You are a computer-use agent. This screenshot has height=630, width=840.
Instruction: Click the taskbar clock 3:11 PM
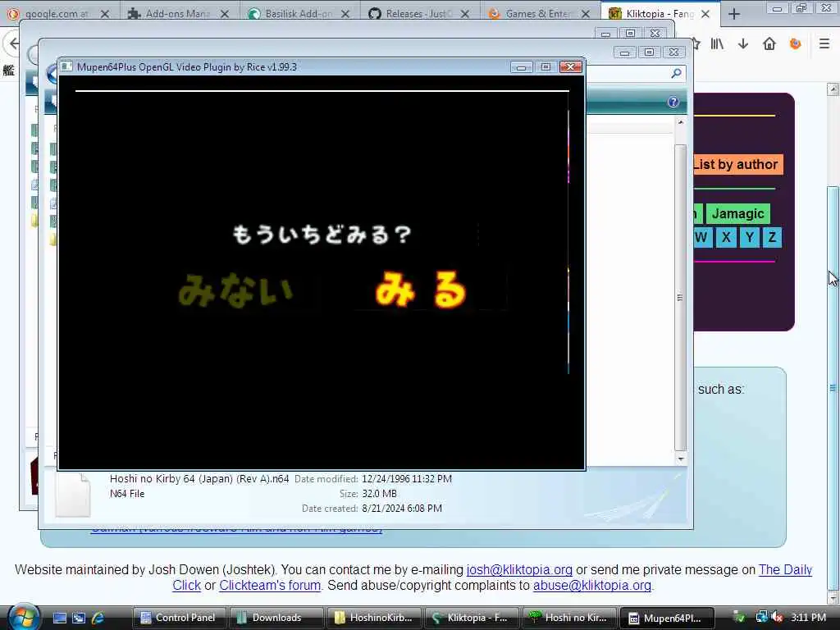tap(808, 617)
